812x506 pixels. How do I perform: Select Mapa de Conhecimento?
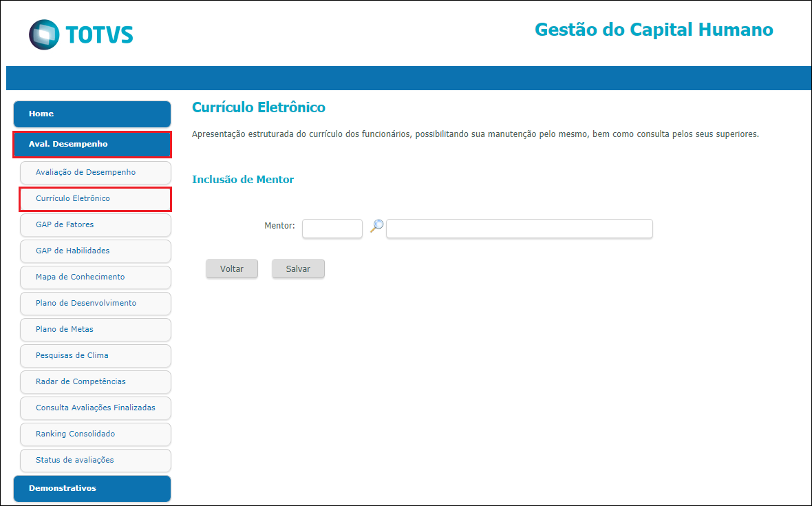click(x=95, y=277)
